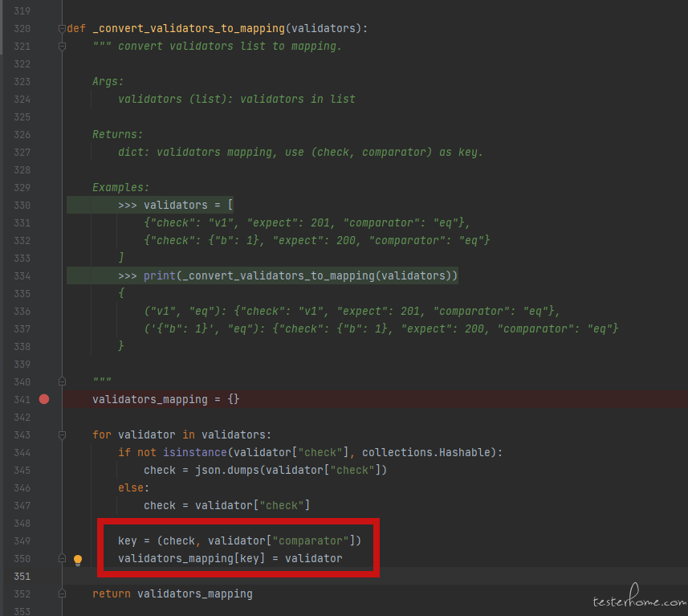
Task: Collapse the function fold marker at line 320
Action: 62,29
